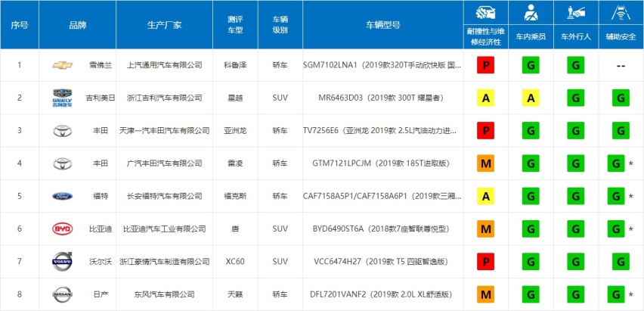Click green G auxiliary rating for 雷凌
The image size is (644, 311).
click(616, 163)
